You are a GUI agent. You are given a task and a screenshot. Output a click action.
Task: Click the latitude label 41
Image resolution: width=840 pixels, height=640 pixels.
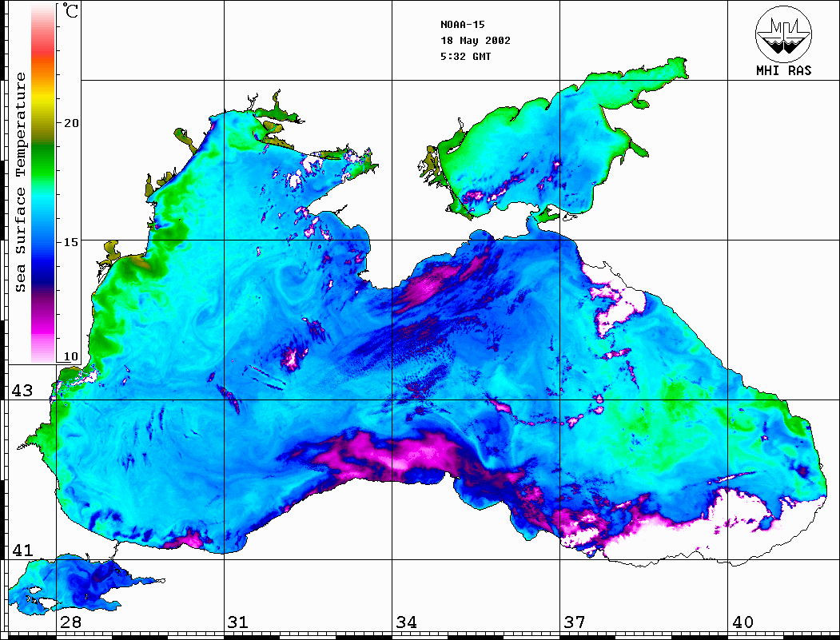(22, 550)
